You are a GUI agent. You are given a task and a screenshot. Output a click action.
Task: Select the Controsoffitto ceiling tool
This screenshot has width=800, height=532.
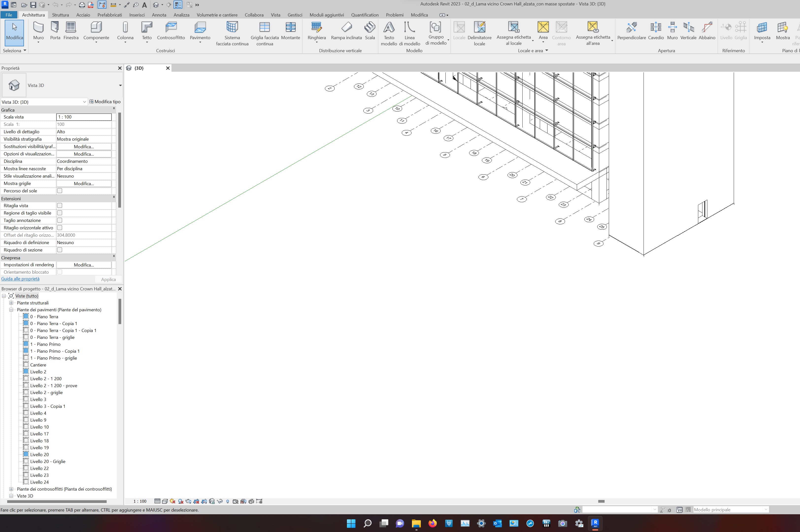(x=171, y=31)
